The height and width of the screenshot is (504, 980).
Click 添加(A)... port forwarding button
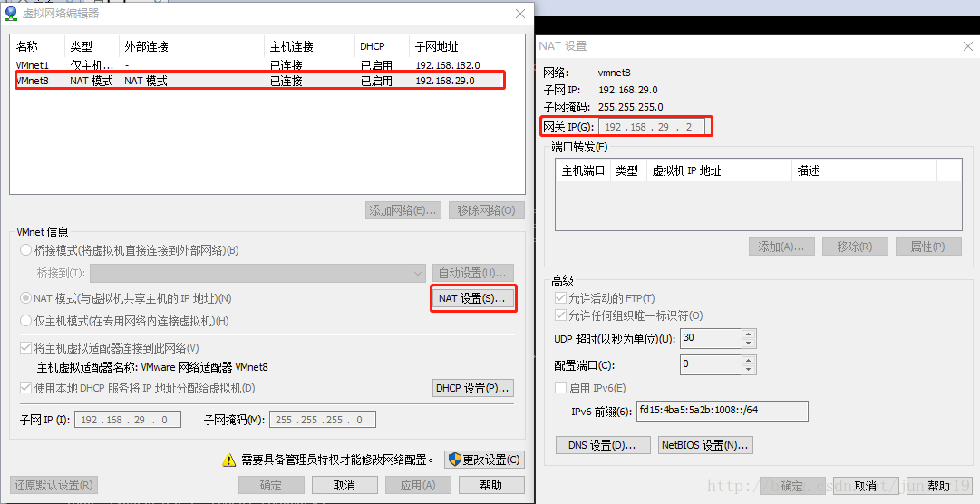click(781, 247)
